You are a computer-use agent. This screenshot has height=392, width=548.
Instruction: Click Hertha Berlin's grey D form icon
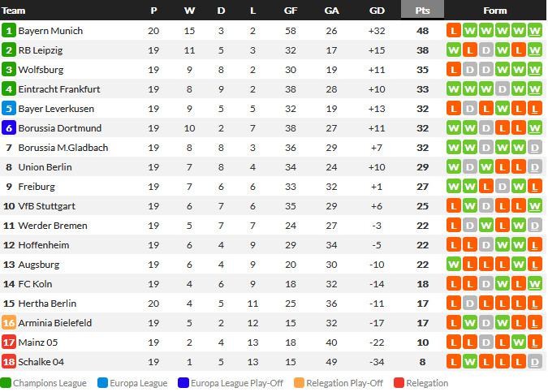pos(470,304)
